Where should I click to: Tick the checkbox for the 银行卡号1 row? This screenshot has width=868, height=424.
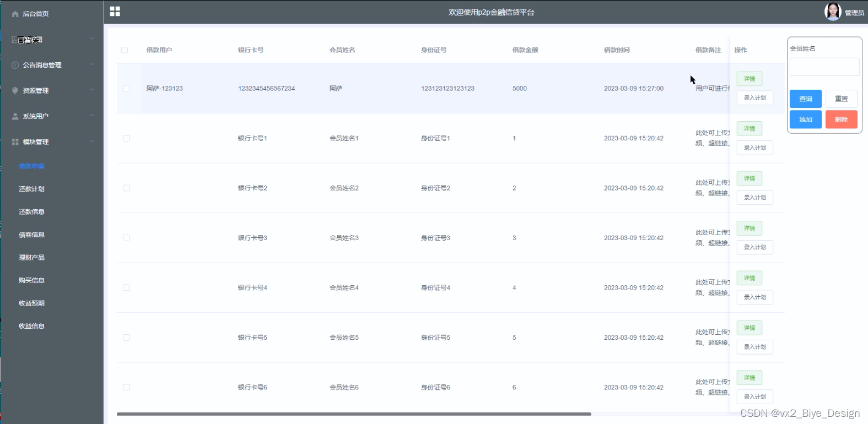click(x=126, y=138)
